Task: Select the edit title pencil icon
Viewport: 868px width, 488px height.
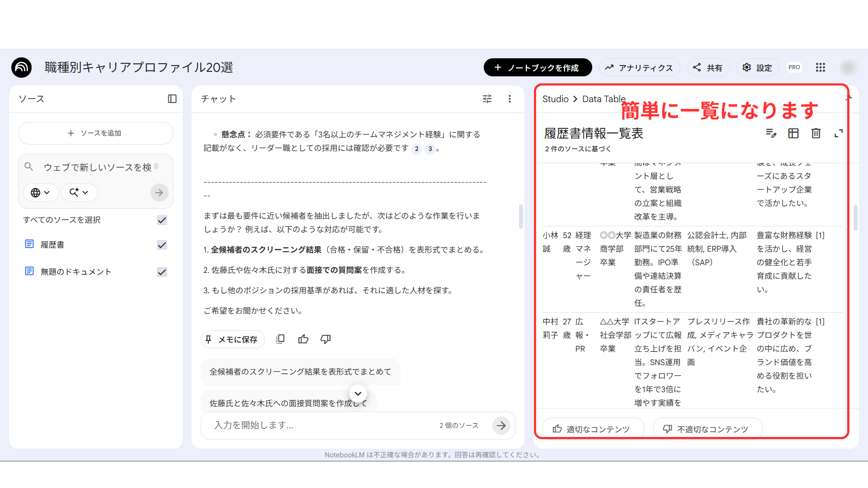Action: pos(771,133)
